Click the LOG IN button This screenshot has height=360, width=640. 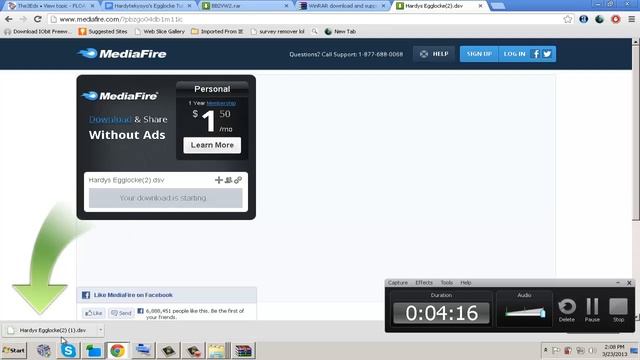click(514, 54)
